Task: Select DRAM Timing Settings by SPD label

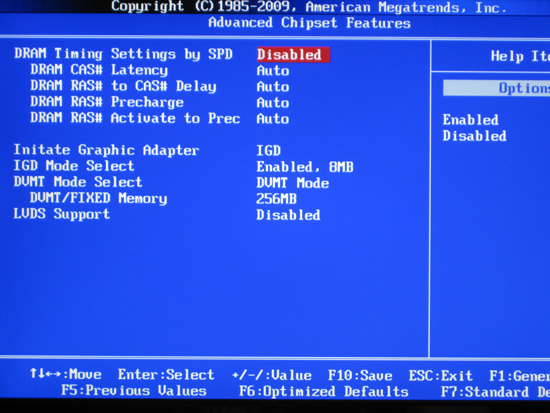Action: point(123,54)
